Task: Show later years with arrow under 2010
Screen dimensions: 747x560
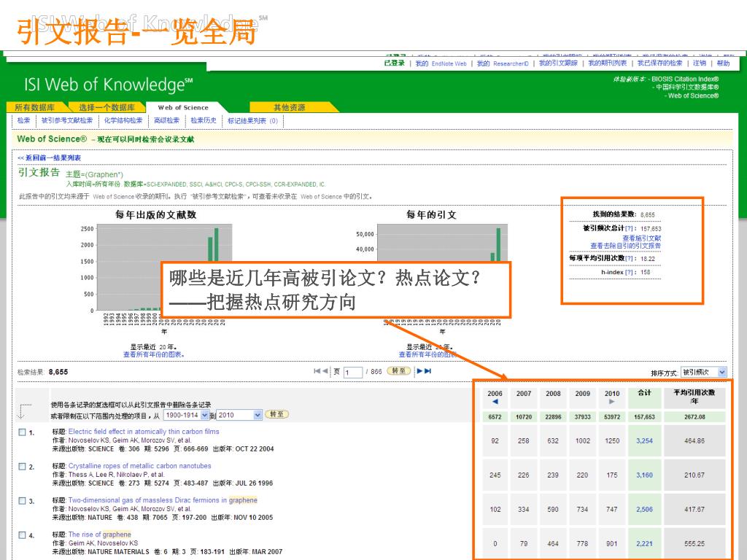Action: [612, 402]
